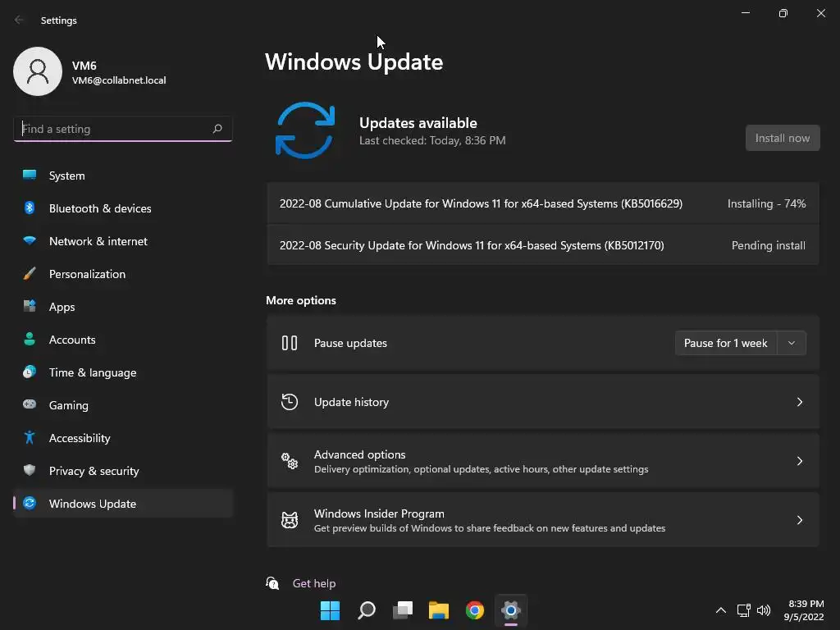Click the Network wifi icon in sidebar
Screen dimensions: 840x630
(30, 240)
